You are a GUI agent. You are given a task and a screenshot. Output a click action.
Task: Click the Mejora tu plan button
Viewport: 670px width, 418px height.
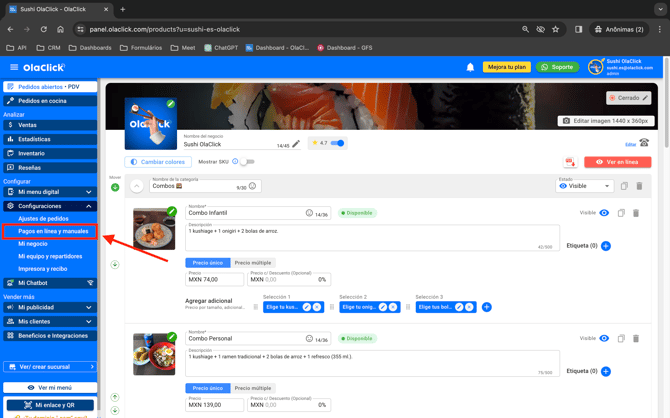point(507,67)
